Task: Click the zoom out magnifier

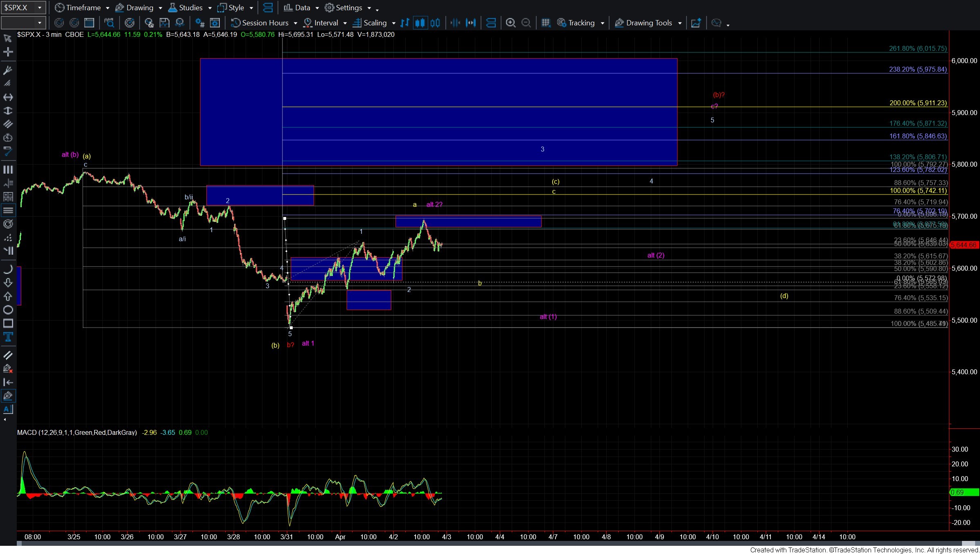Action: point(526,23)
